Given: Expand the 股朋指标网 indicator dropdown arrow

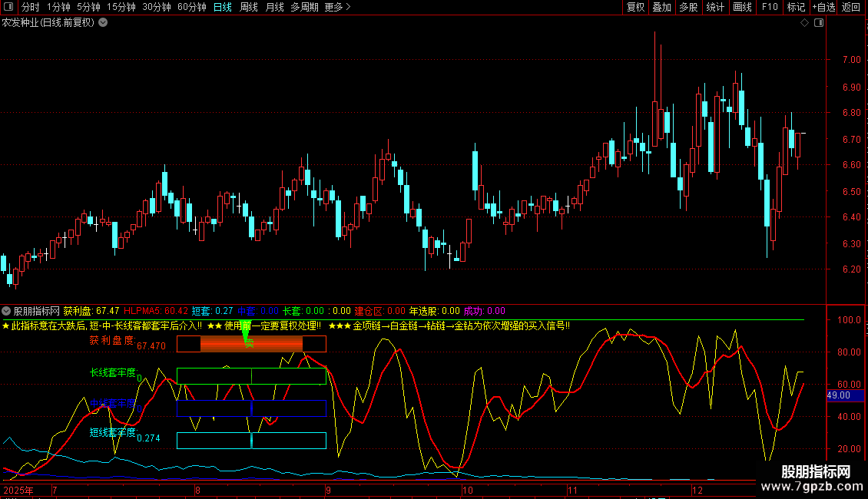Looking at the screenshot, I should [7, 311].
